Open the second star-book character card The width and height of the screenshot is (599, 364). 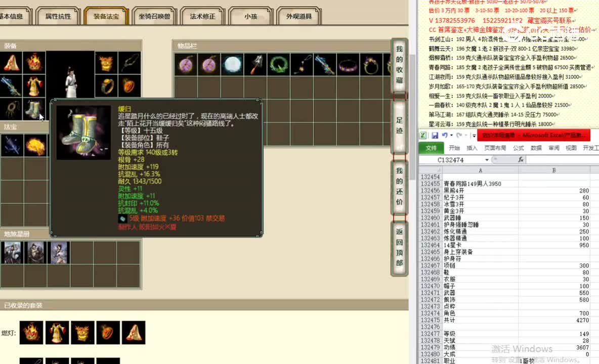(x=35, y=253)
